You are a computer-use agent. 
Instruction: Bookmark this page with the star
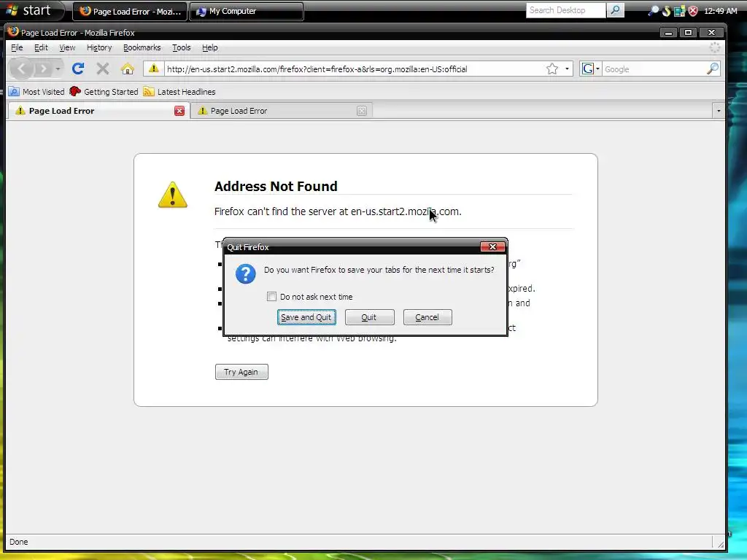pos(552,69)
